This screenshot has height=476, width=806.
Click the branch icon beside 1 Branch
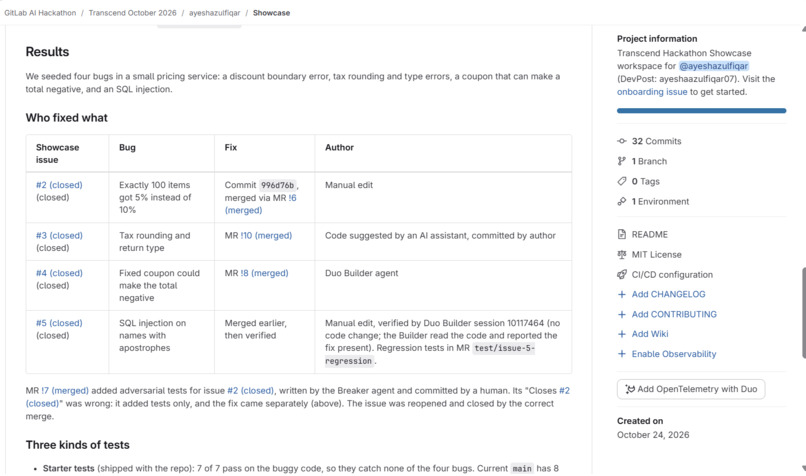(x=621, y=161)
